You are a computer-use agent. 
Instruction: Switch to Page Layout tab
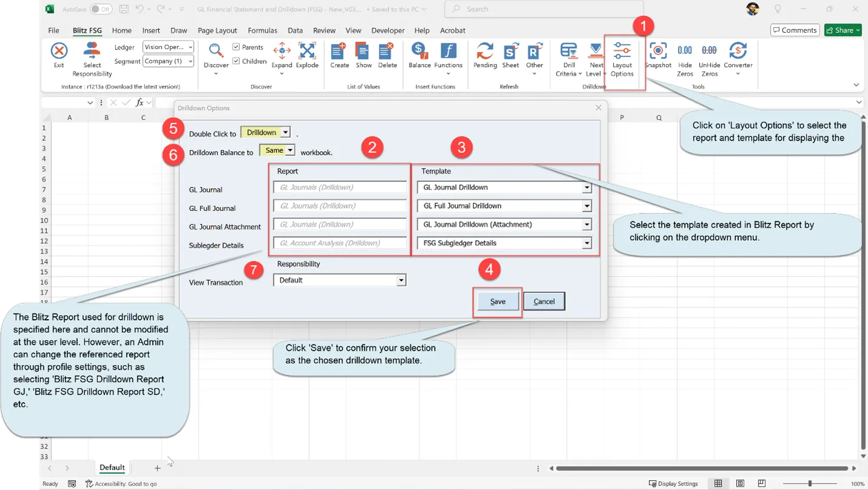pyautogui.click(x=217, y=30)
